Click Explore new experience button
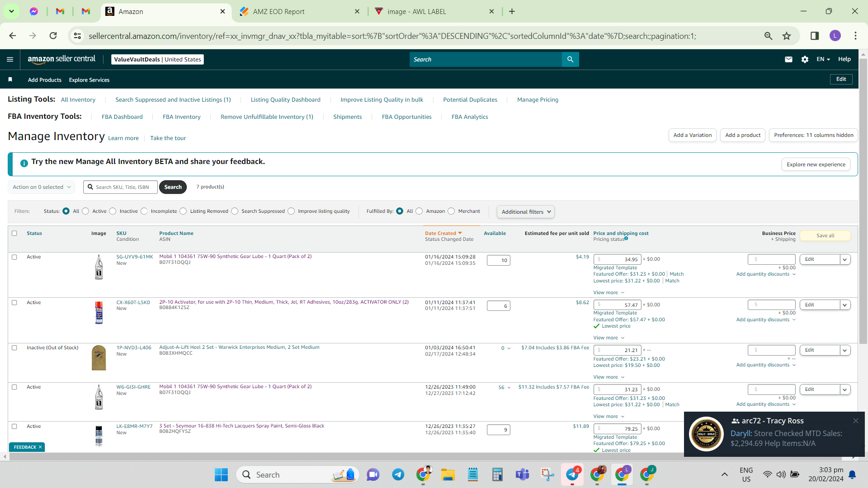Viewport: 868px width, 488px height. pos(816,164)
